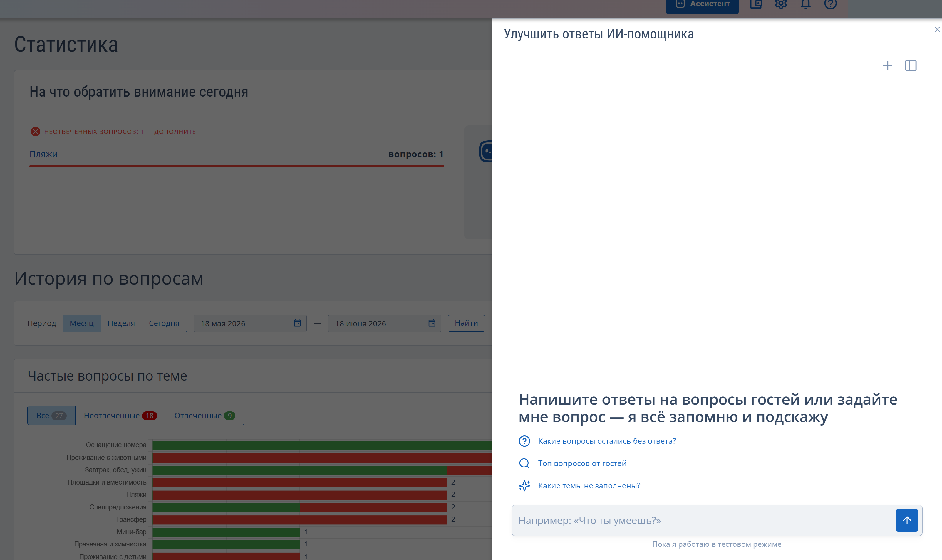Click the Пляжи red progress bar
The image size is (942, 560).
click(x=236, y=166)
